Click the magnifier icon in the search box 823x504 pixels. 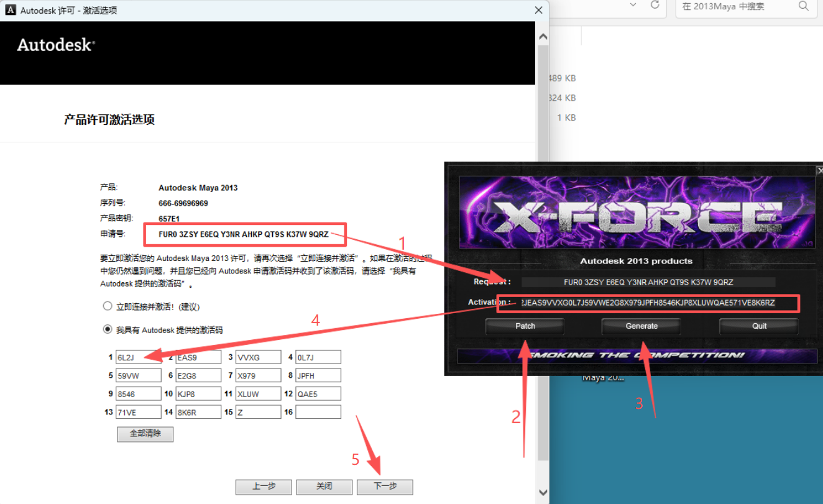coord(803,6)
